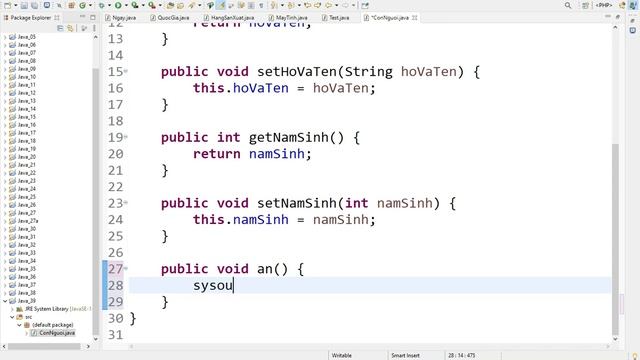The height and width of the screenshot is (360, 640).
Task: Click the New Java Package icon
Action: tap(71, 5)
